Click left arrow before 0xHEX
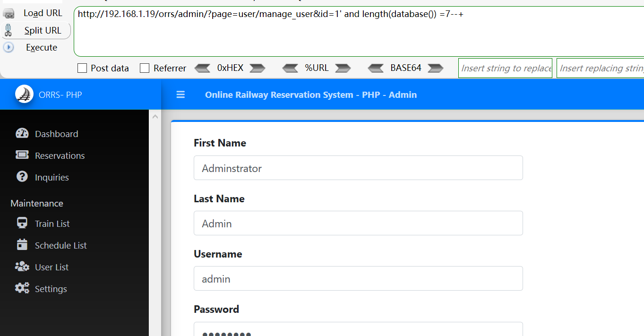The image size is (644, 336). [x=202, y=68]
